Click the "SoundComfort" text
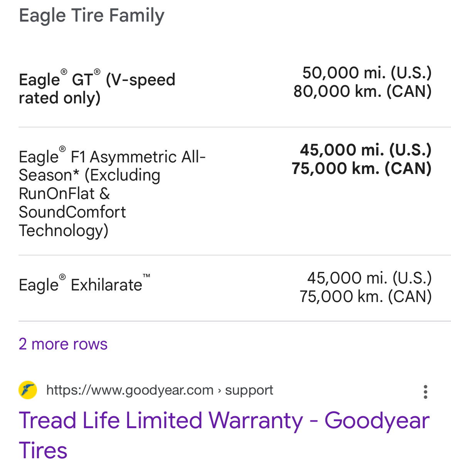451x476 pixels. pyautogui.click(x=72, y=212)
